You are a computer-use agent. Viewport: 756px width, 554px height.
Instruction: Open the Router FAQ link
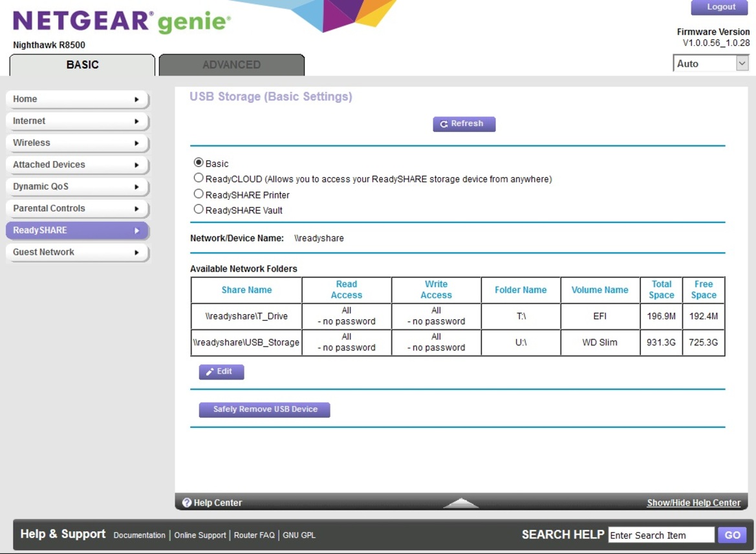254,535
